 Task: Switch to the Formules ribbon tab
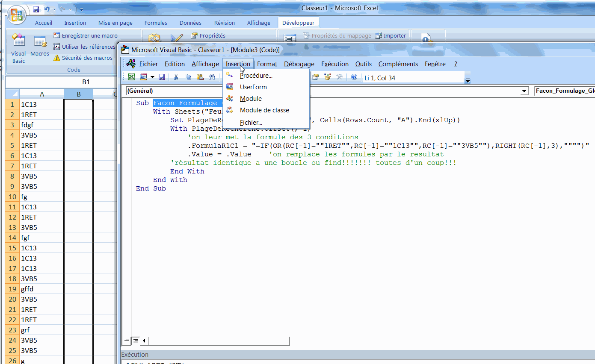click(x=156, y=23)
